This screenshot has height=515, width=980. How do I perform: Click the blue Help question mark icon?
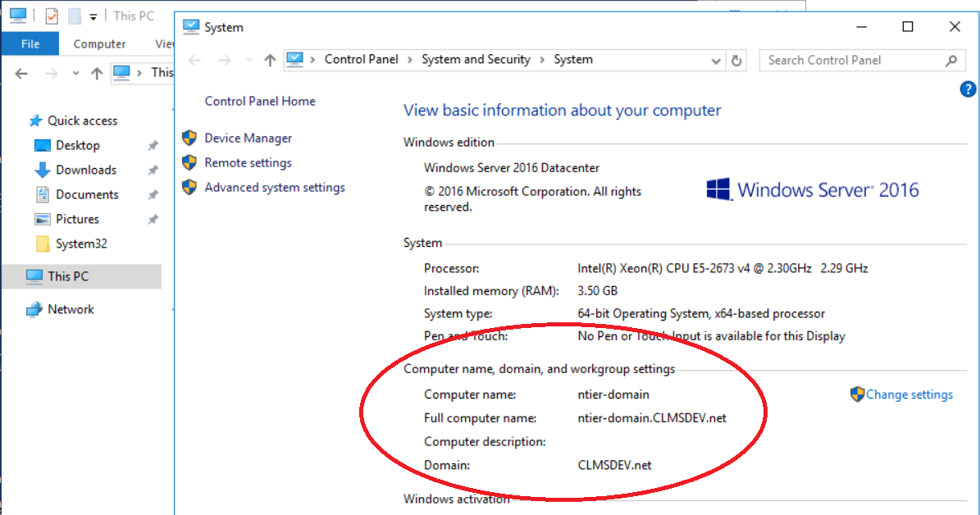point(968,89)
